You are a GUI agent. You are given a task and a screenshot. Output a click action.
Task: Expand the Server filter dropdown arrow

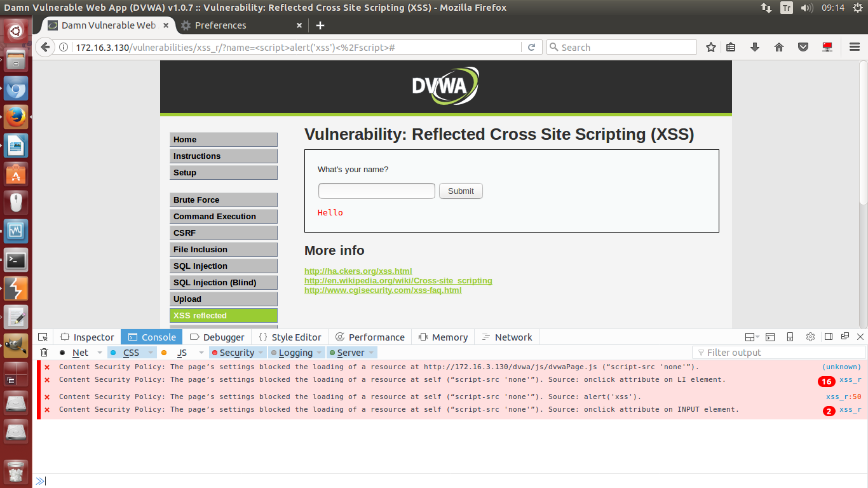coord(372,353)
